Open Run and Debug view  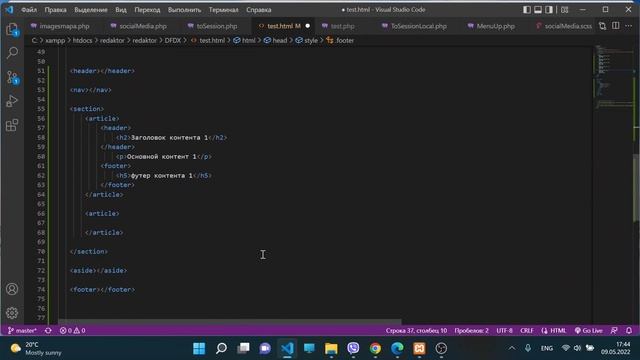click(x=12, y=101)
